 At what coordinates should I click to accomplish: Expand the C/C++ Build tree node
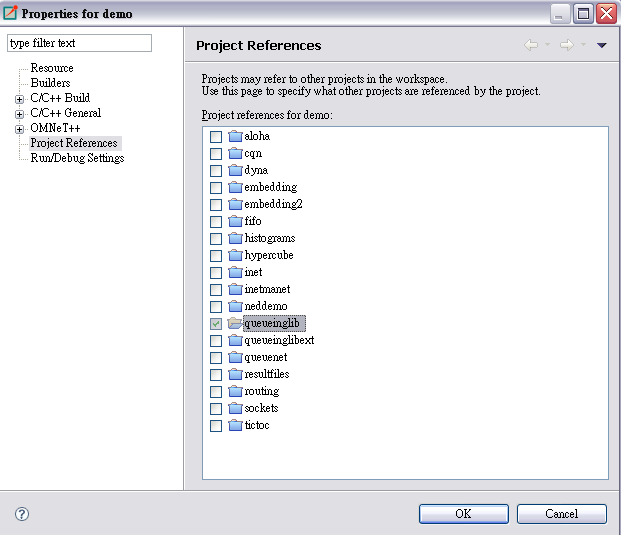(19, 99)
